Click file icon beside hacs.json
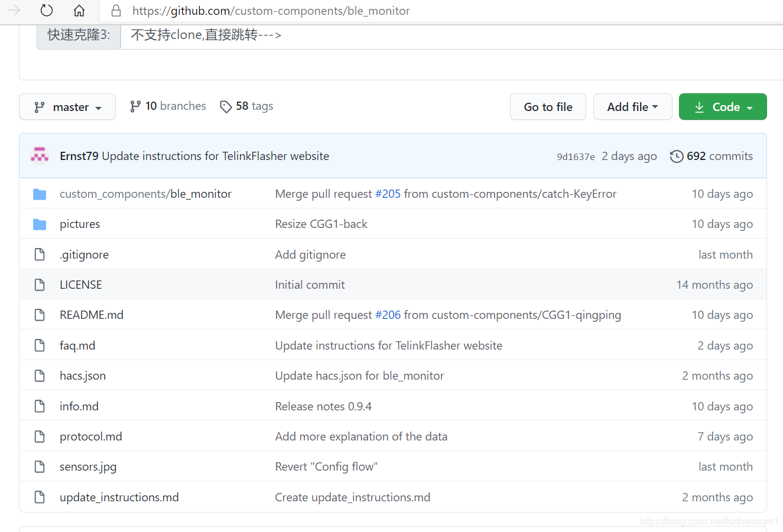 pos(40,376)
